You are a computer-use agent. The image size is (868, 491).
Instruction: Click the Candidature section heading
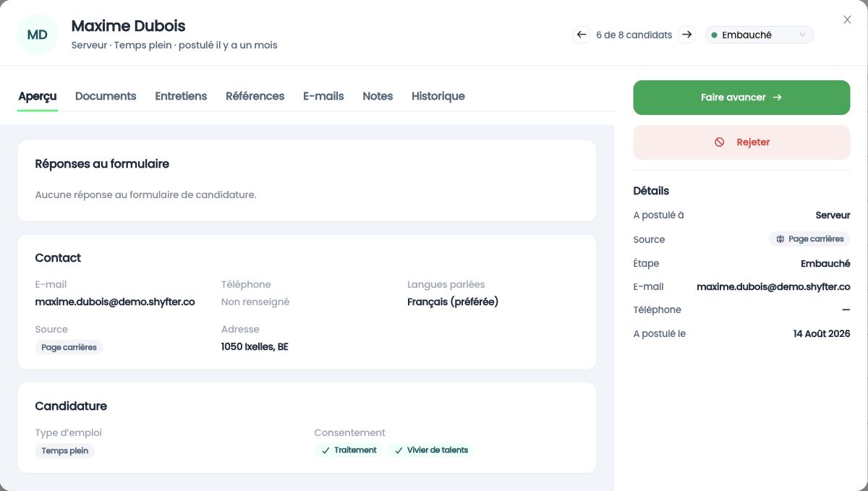71,406
